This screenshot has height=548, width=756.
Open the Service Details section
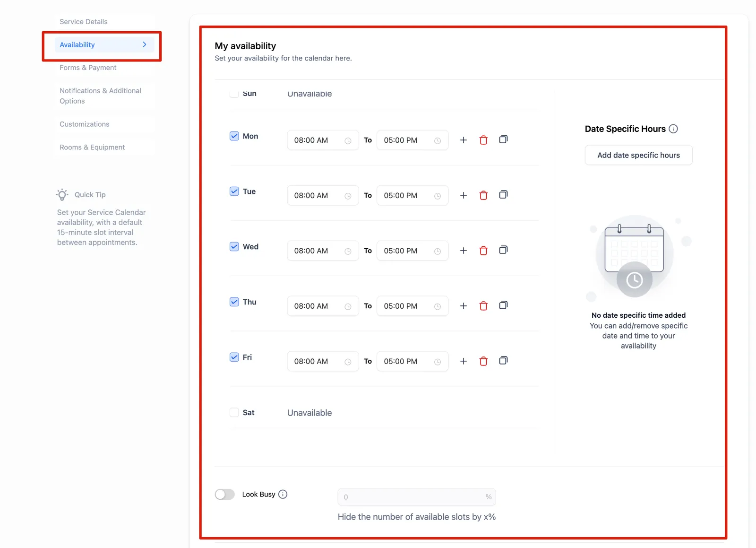coord(104,22)
